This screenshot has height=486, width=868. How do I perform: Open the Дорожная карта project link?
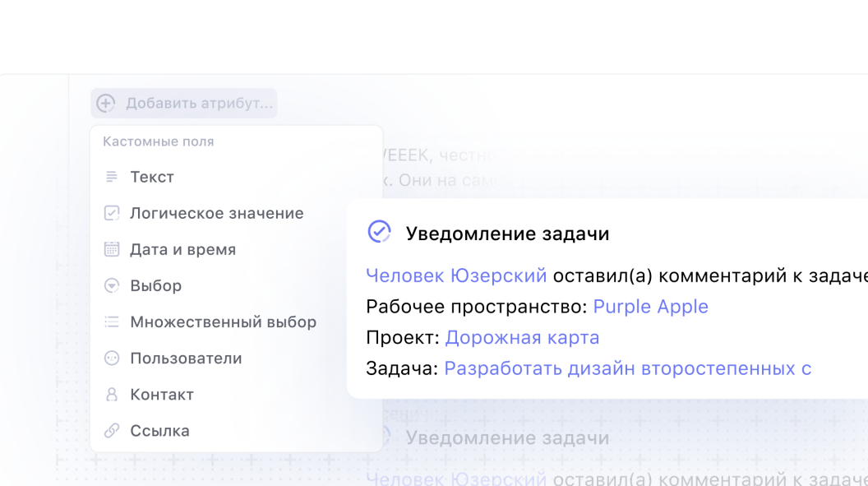click(523, 337)
